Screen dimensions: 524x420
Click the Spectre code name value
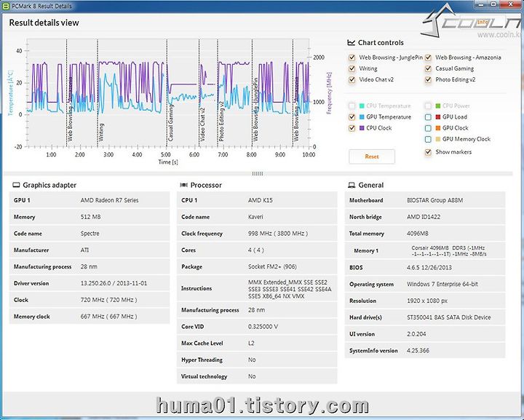[90, 233]
